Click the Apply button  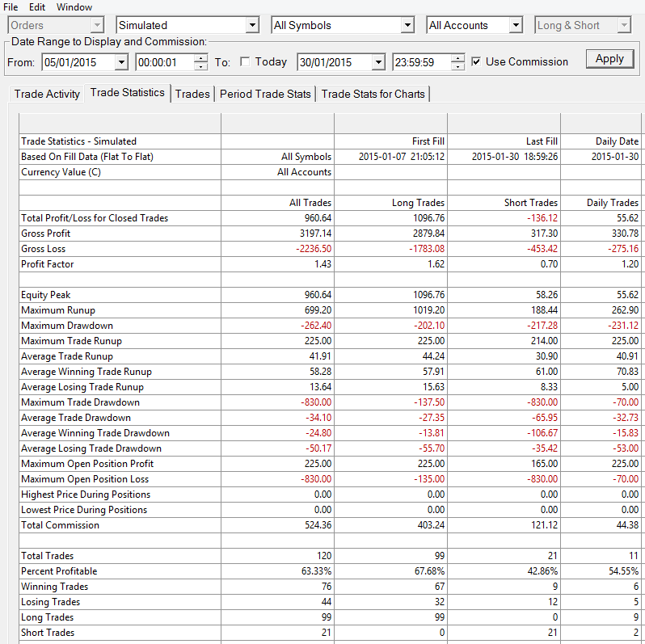tap(609, 59)
